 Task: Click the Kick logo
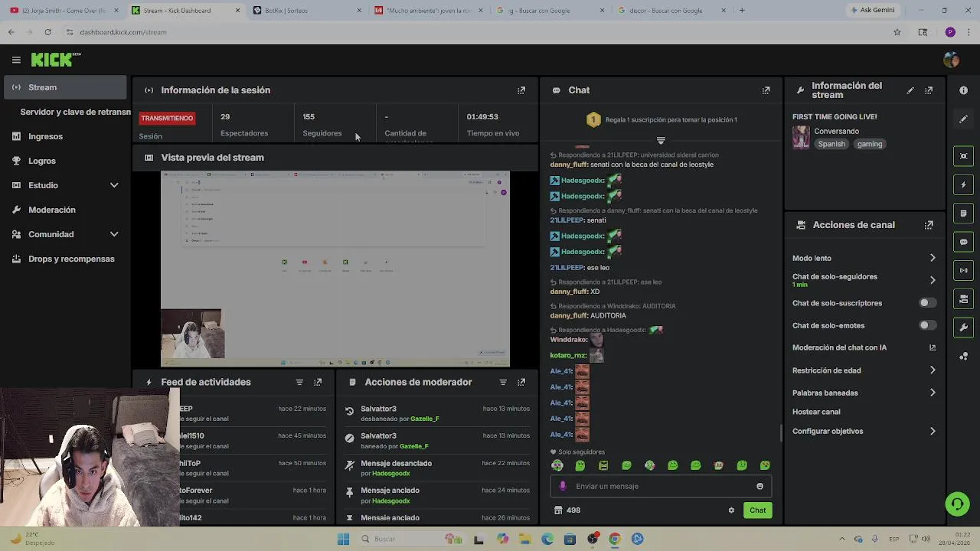point(55,60)
